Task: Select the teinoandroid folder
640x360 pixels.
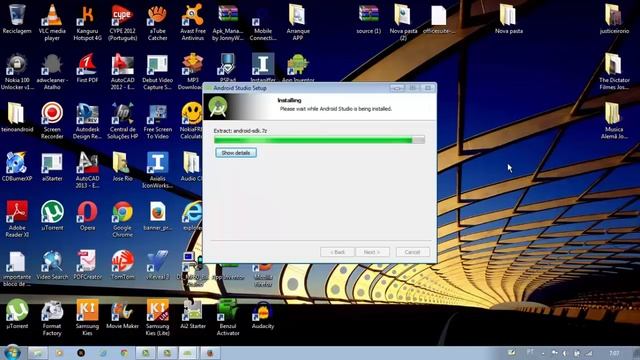Action: click(x=17, y=118)
